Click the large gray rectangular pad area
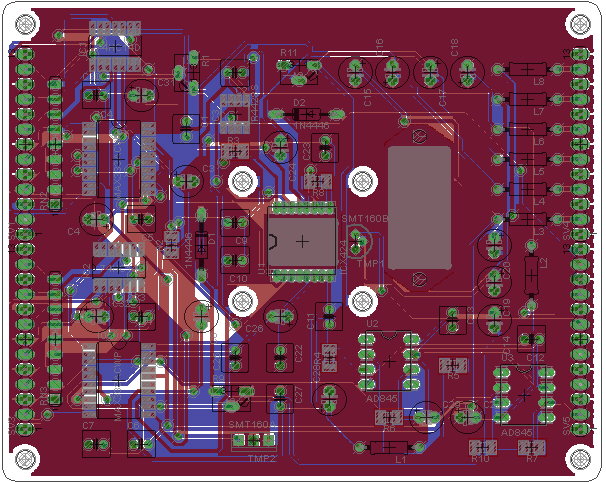 (419, 208)
